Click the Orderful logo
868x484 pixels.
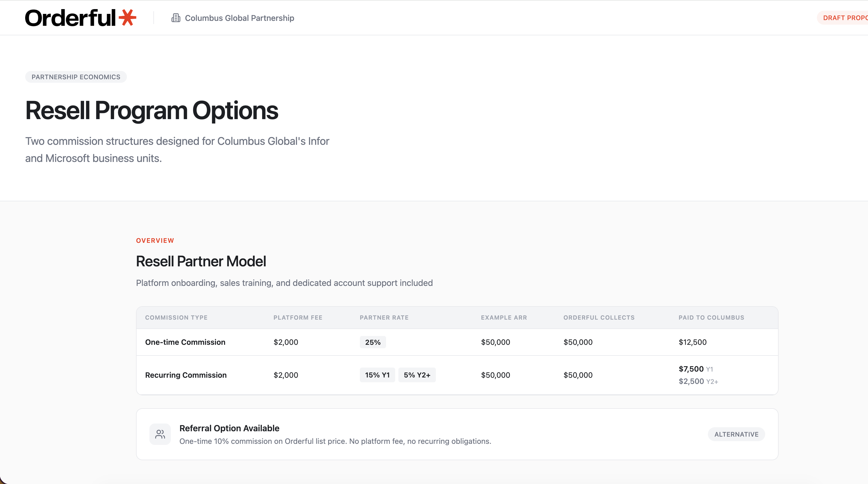(81, 18)
